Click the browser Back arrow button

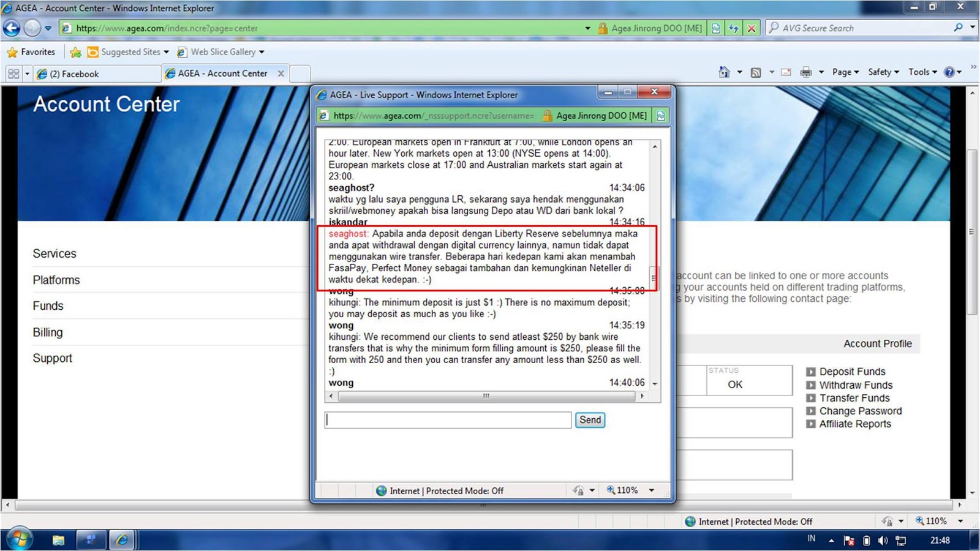point(12,28)
